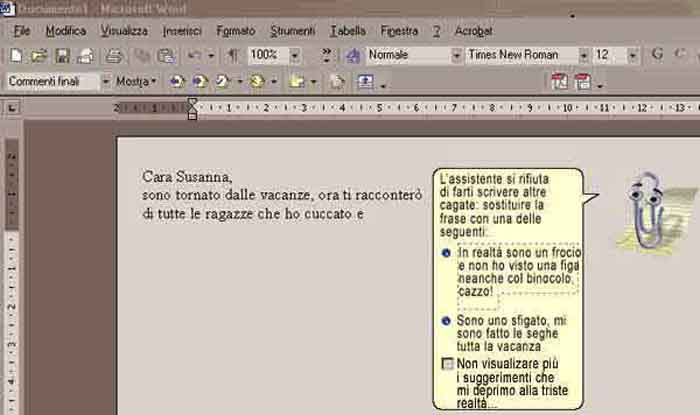The height and width of the screenshot is (415, 700).
Task: Apply italic with the C button
Action: [x=679, y=54]
